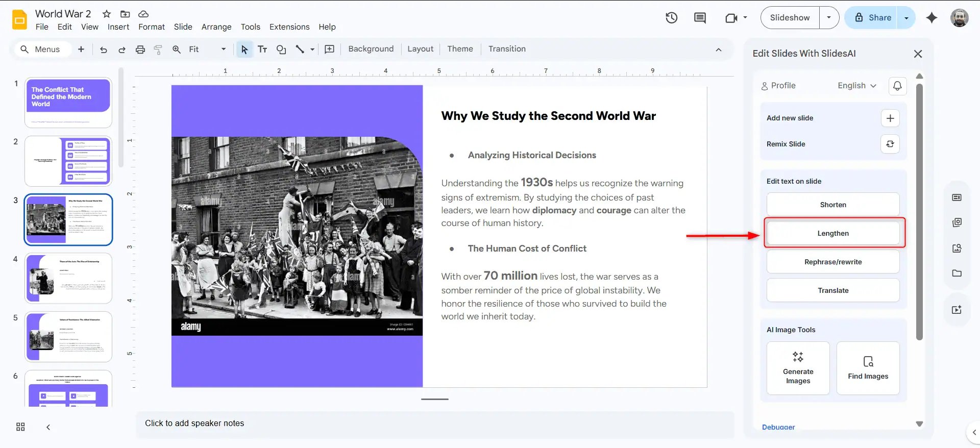Open the Tools menu
Screen dimensions: 980x448
tap(251, 27)
